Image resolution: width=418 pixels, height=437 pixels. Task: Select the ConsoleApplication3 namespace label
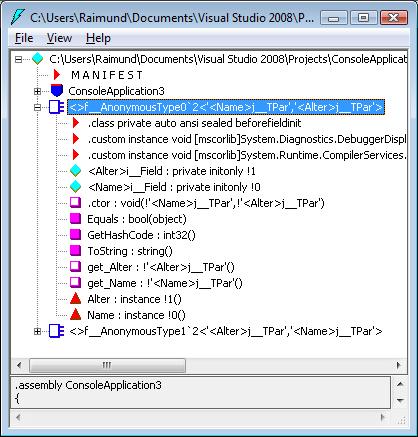(116, 91)
